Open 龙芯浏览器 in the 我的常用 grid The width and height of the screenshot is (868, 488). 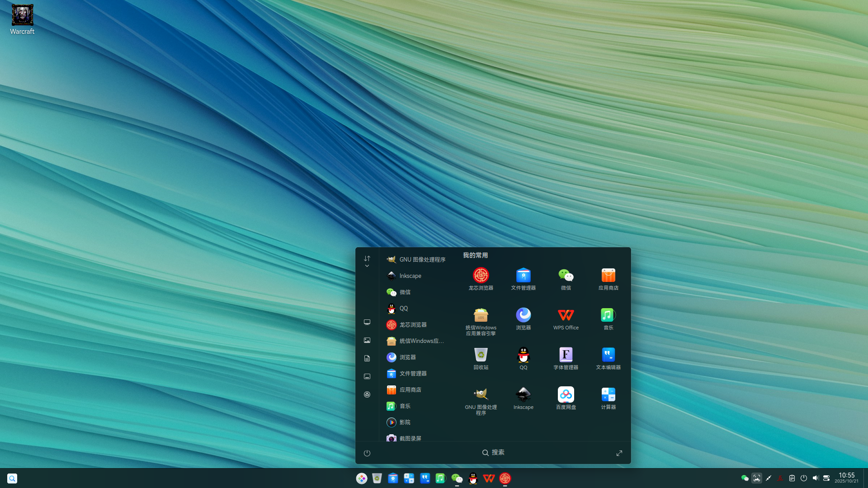[481, 279]
